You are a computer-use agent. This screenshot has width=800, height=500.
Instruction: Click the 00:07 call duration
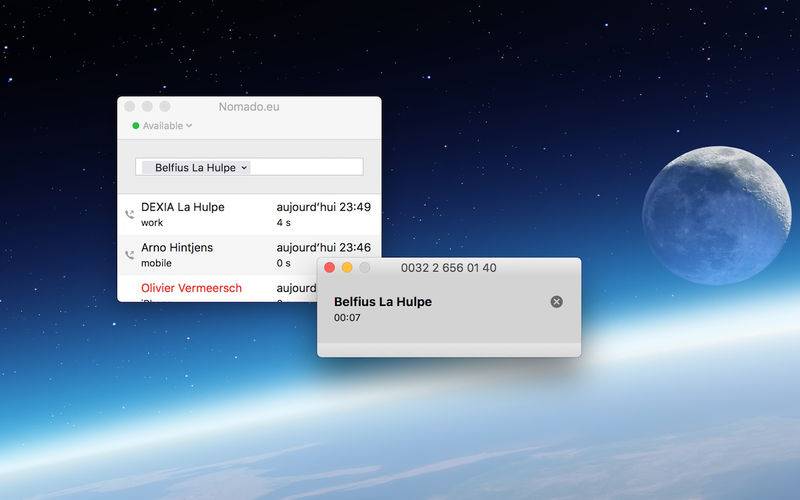[347, 318]
